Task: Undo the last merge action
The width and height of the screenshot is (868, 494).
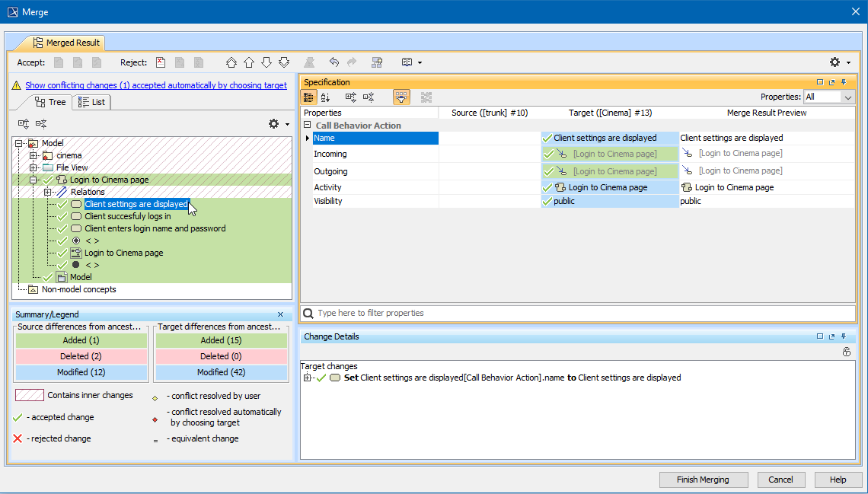Action: tap(333, 62)
